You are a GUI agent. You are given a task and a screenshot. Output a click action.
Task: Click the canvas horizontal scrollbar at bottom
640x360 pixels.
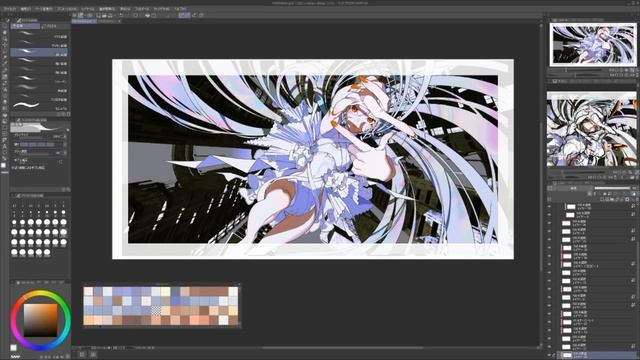(x=343, y=348)
